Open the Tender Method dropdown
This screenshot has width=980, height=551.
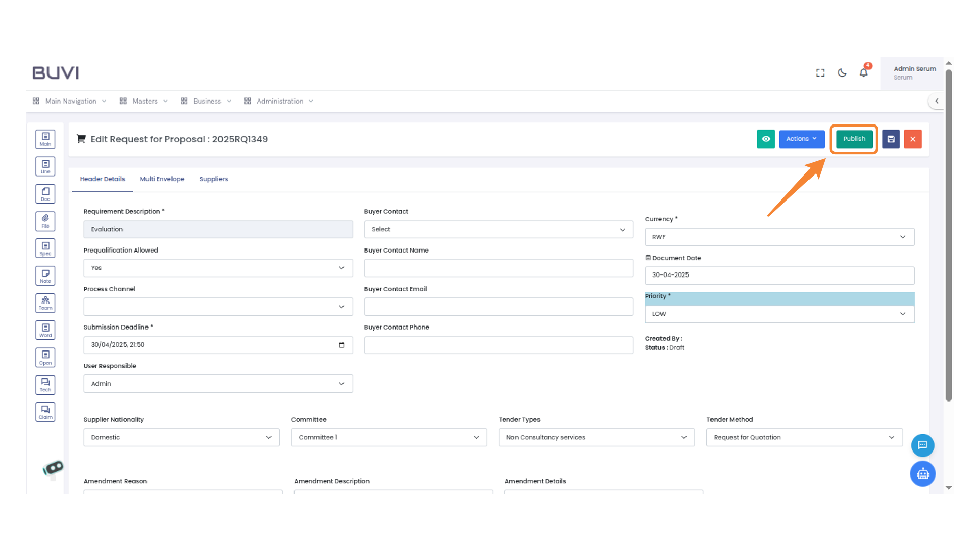pos(804,438)
